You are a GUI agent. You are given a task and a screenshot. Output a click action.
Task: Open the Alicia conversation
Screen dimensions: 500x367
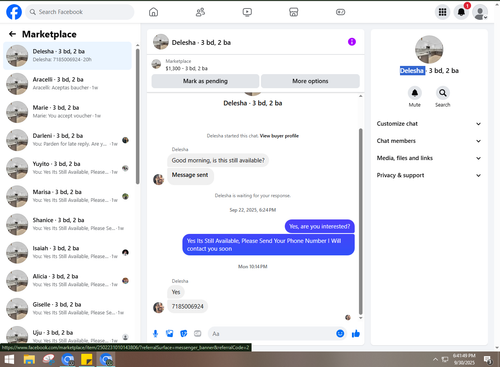67,281
